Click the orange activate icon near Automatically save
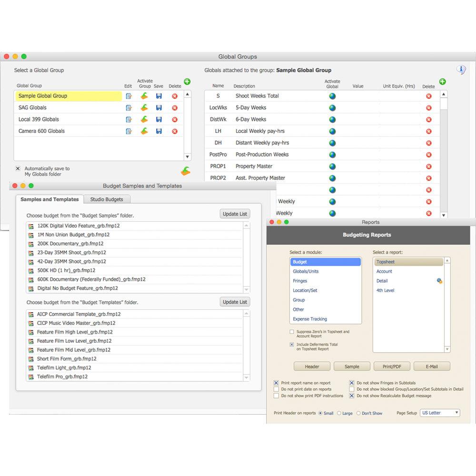The image size is (476, 476). [185, 170]
